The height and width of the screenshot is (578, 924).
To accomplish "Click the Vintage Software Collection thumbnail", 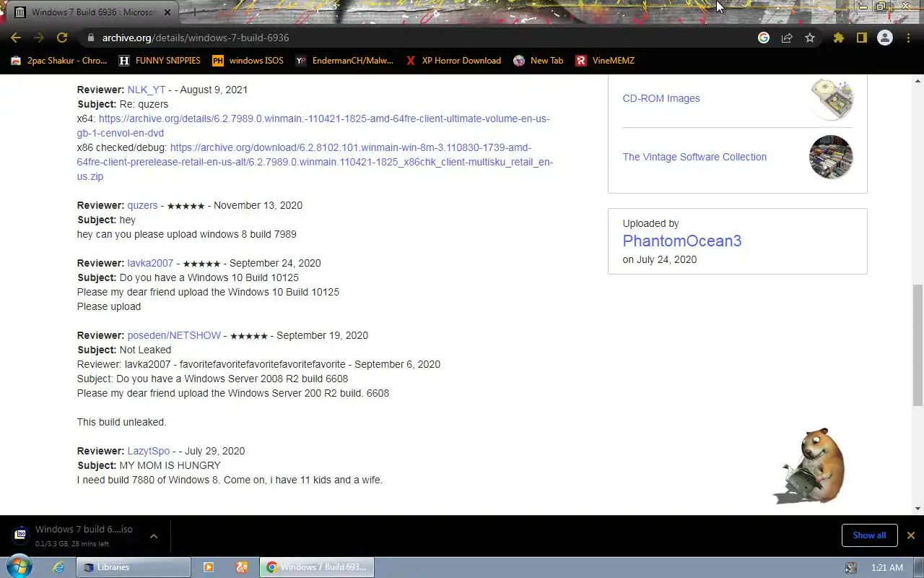I will (x=831, y=157).
